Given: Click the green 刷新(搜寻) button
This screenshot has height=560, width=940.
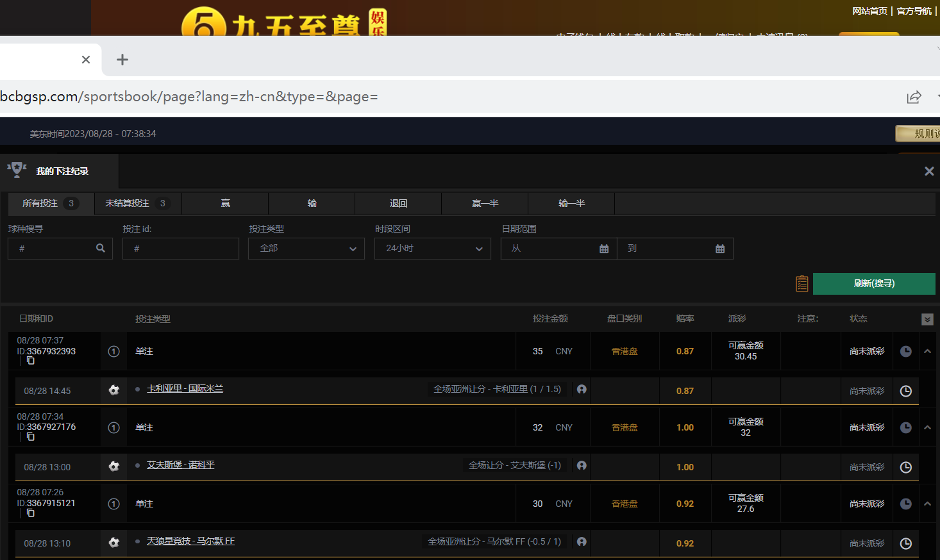Looking at the screenshot, I should pyautogui.click(x=874, y=283).
